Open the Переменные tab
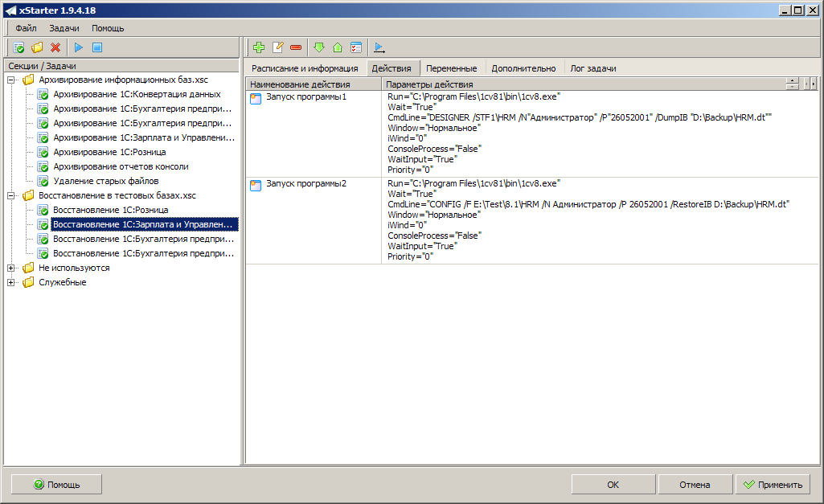Viewport: 824px width, 504px height. (452, 68)
